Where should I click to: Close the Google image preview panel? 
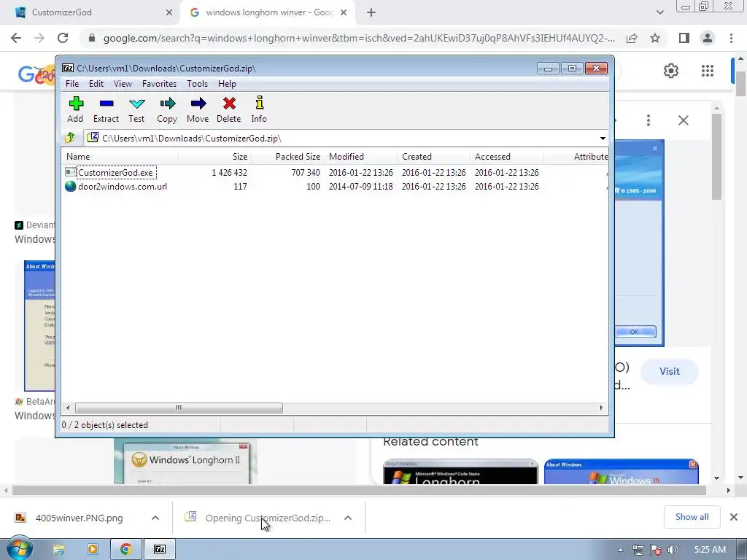(683, 120)
